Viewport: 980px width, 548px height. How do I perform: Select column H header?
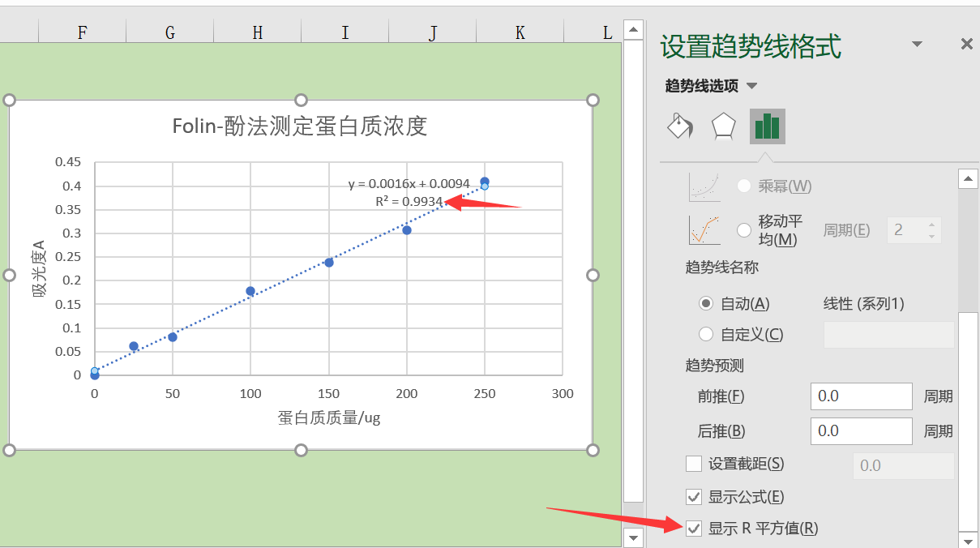tap(257, 32)
